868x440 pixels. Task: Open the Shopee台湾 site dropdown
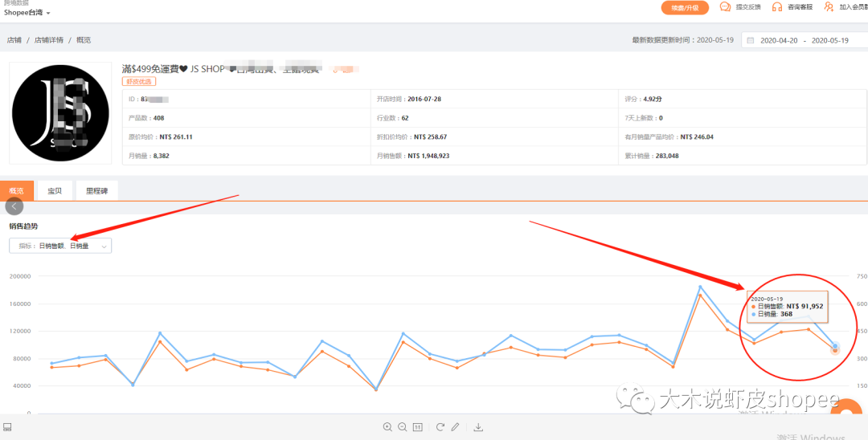[x=27, y=13]
